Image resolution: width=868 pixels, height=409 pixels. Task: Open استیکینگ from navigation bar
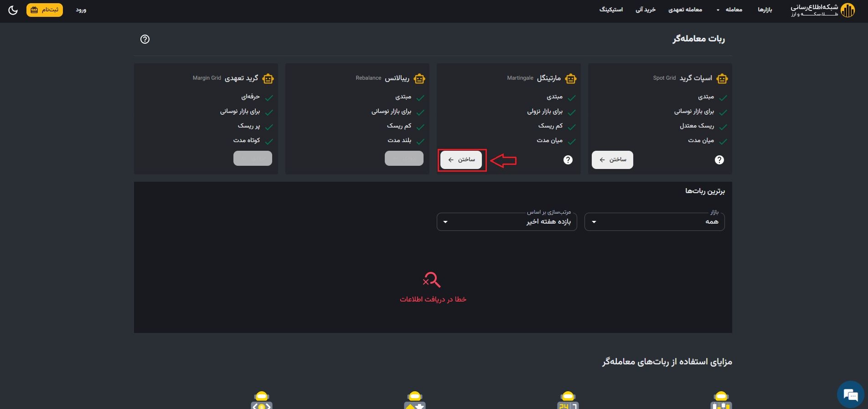coord(611,10)
